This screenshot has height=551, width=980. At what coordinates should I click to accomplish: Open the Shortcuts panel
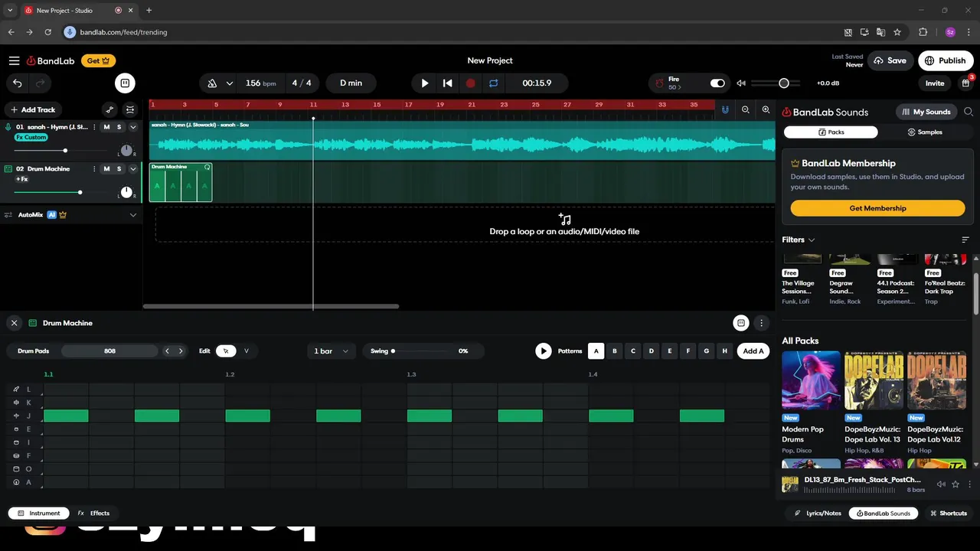(x=948, y=514)
